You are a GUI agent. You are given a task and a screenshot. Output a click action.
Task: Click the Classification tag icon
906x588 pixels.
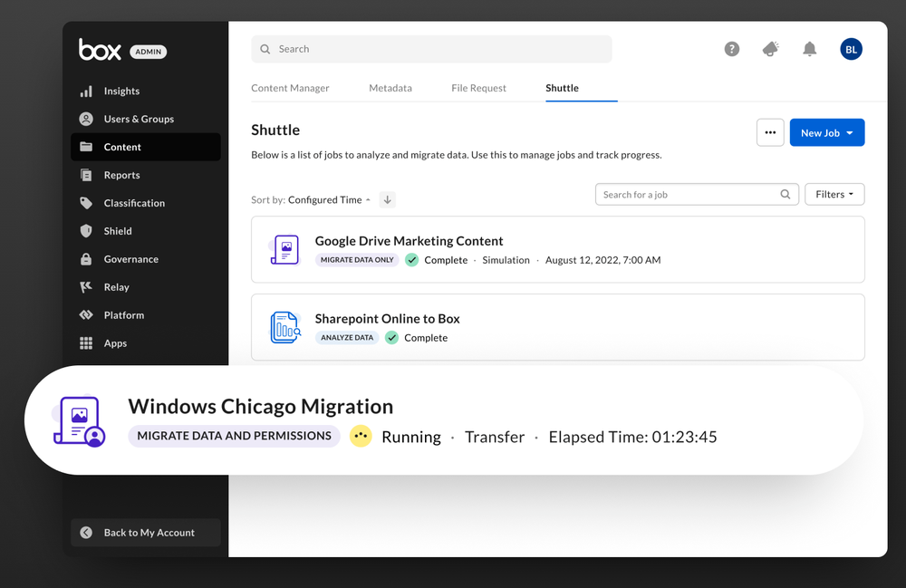pos(86,203)
